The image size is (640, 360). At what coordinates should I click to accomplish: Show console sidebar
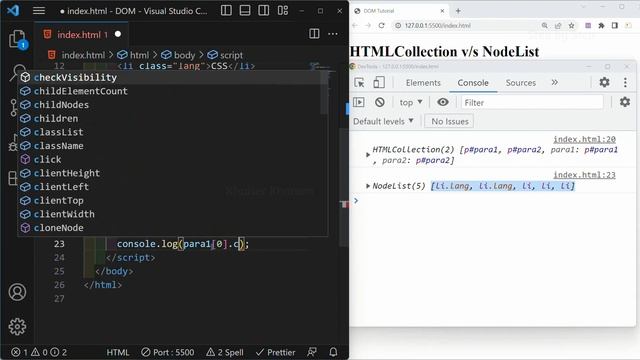pyautogui.click(x=359, y=102)
